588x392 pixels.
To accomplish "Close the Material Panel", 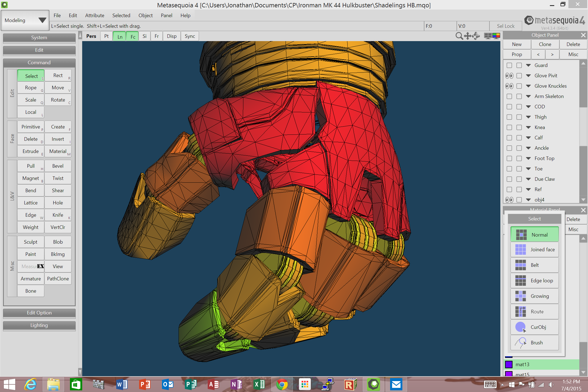I will 583,210.
